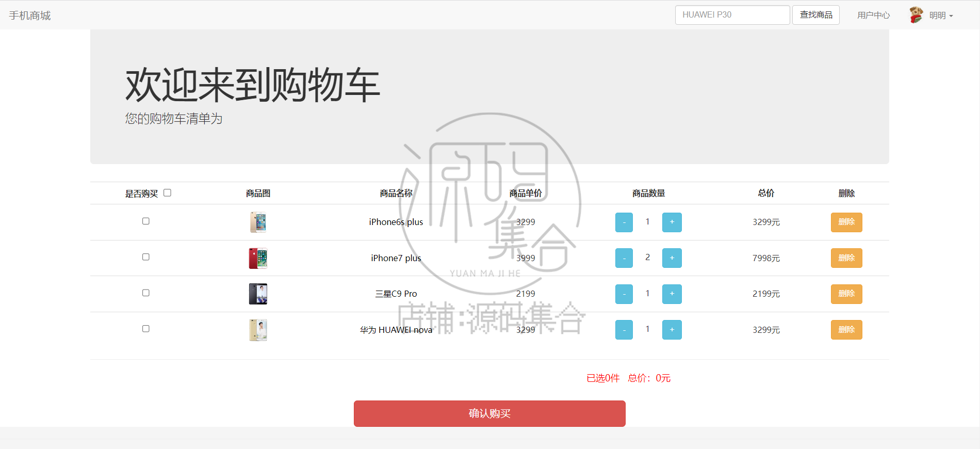
Task: Check the iPhone6s plus purchase checkbox
Action: pos(146,221)
